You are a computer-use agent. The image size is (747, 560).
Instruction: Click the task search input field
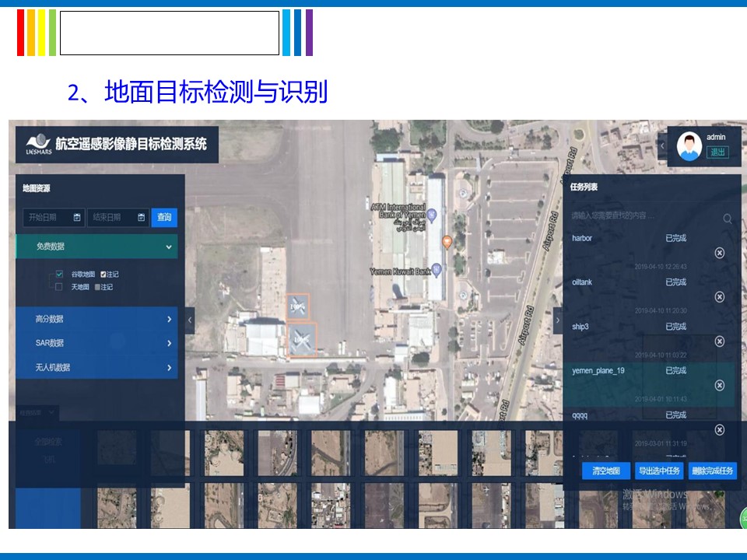tap(642, 215)
